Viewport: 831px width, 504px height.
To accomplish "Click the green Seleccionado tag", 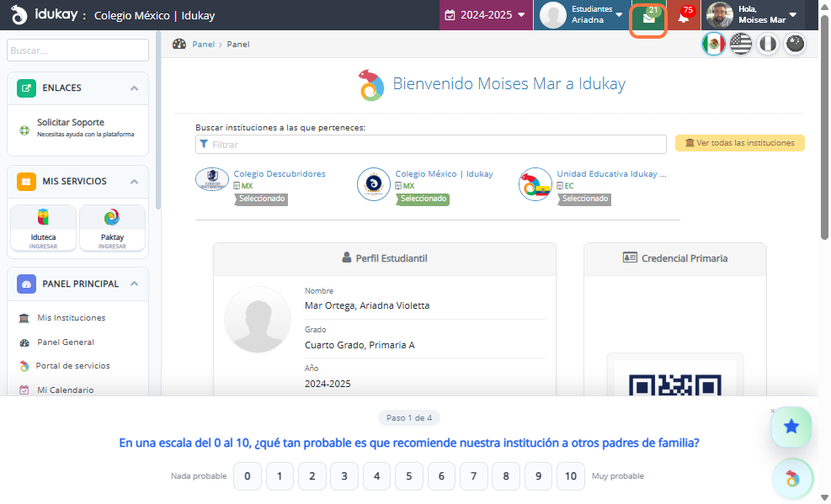I will 423,199.
